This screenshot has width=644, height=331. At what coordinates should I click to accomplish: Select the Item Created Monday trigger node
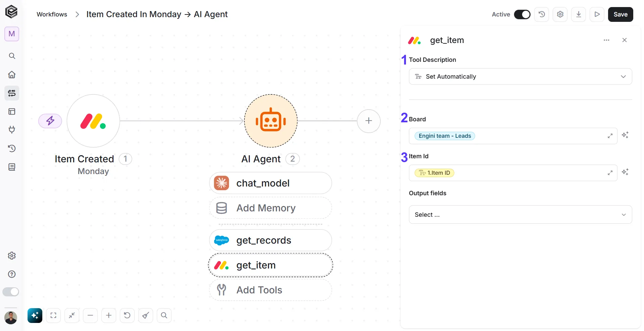click(93, 121)
